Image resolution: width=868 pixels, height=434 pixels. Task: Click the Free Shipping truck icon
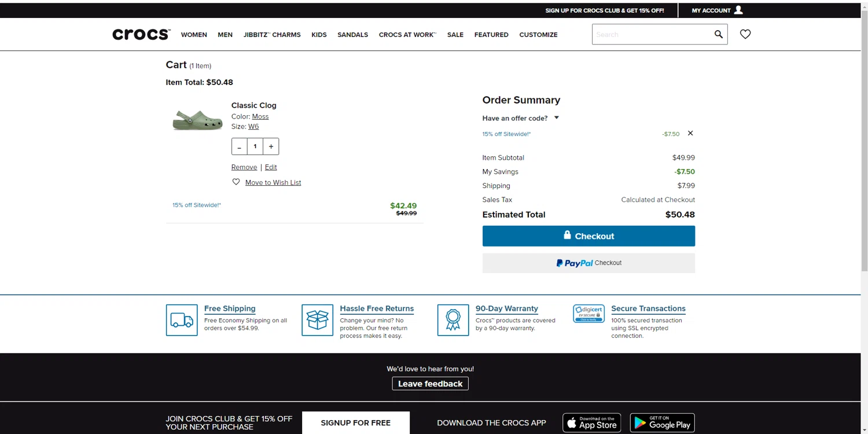point(182,320)
